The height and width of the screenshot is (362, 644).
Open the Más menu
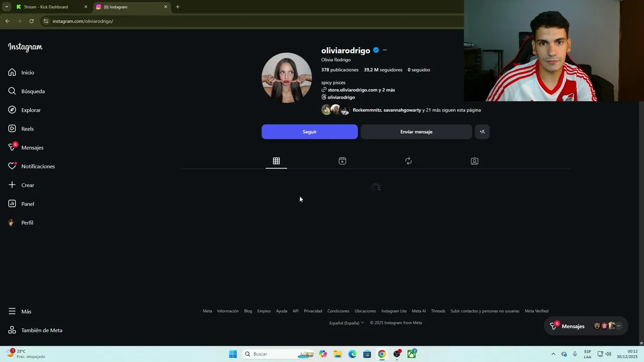click(20, 312)
